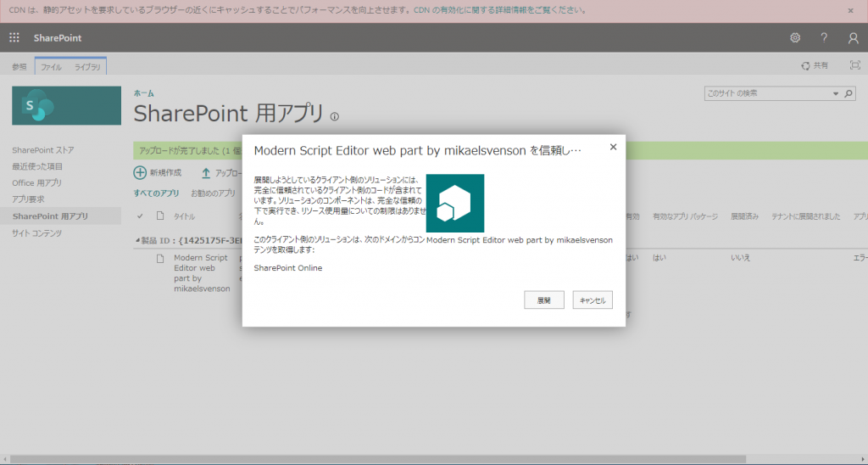Click the いいえ value in 展開済み column

740,258
